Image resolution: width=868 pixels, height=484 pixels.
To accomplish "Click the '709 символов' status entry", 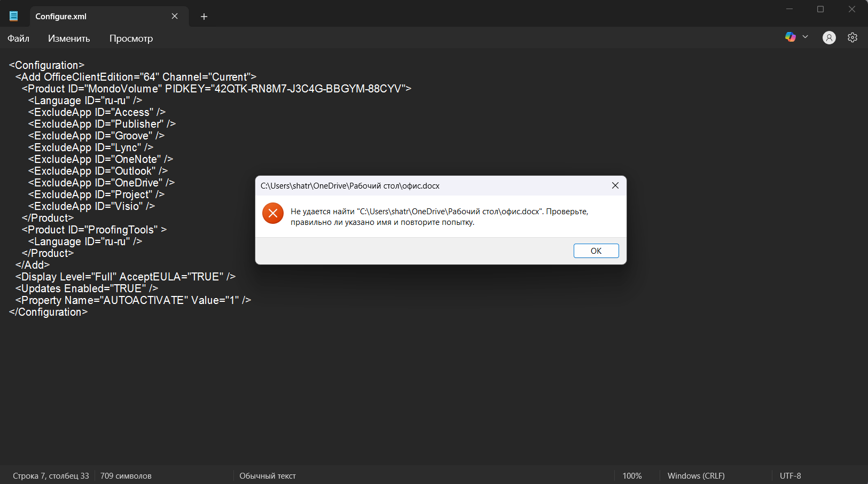I will coord(126,476).
